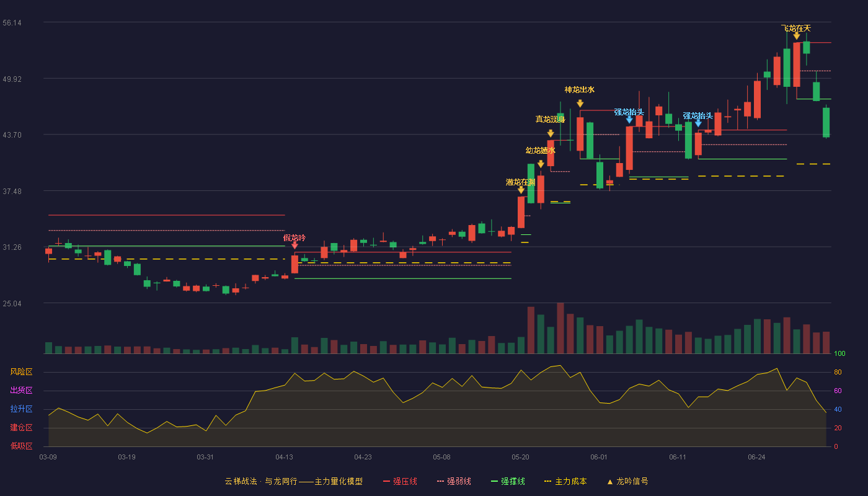Click the blue arrow of the earlier 强龙抬头 signal

click(629, 119)
